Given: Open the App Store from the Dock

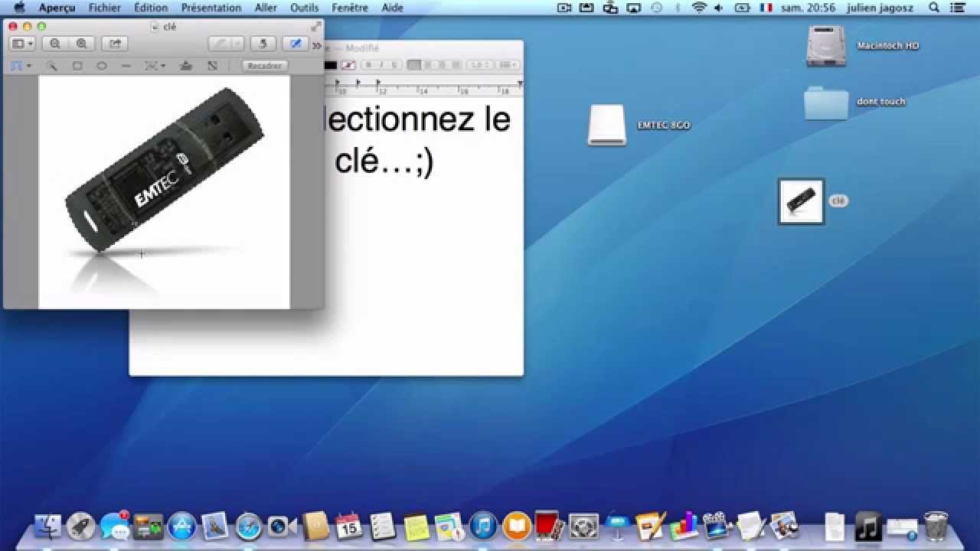Looking at the screenshot, I should pyautogui.click(x=182, y=526).
